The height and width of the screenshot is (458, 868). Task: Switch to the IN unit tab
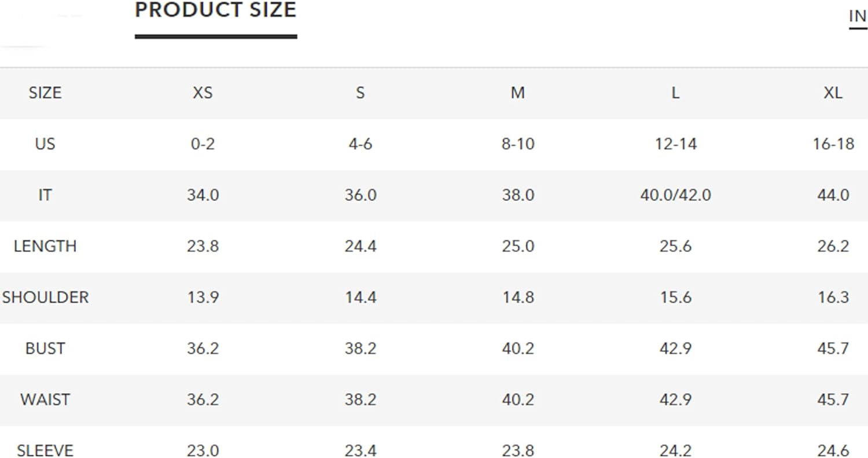(x=858, y=16)
